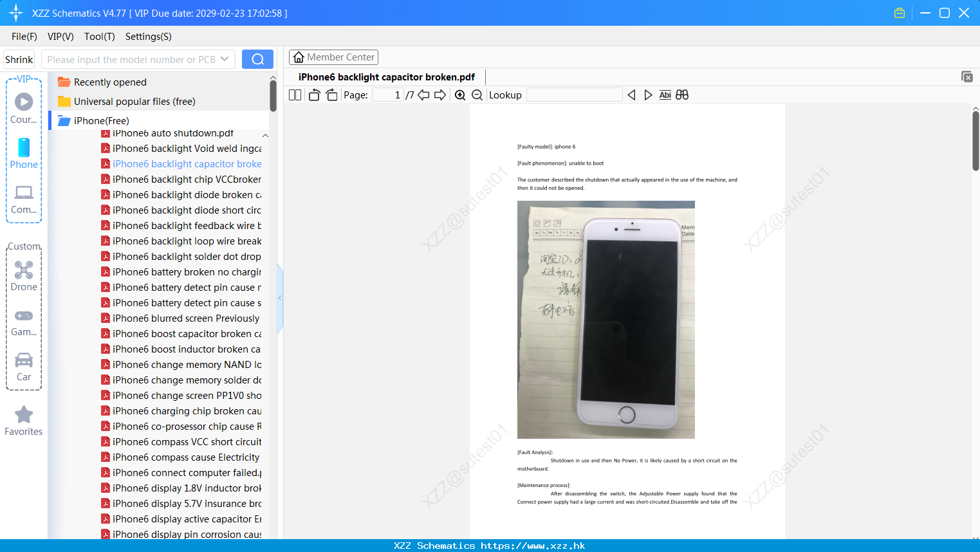This screenshot has width=980, height=552.
Task: Open the Tool(T) menu
Action: point(100,37)
